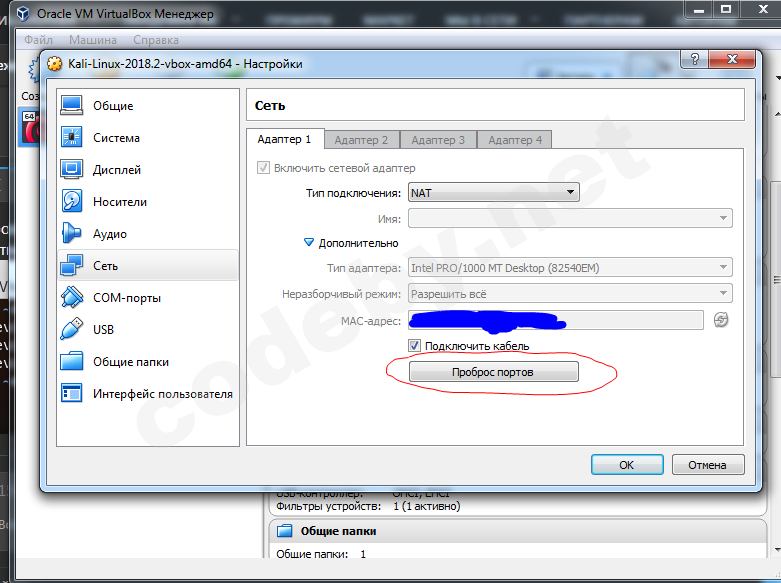Toggle Включить сетевой адаптер checkbox

[263, 168]
